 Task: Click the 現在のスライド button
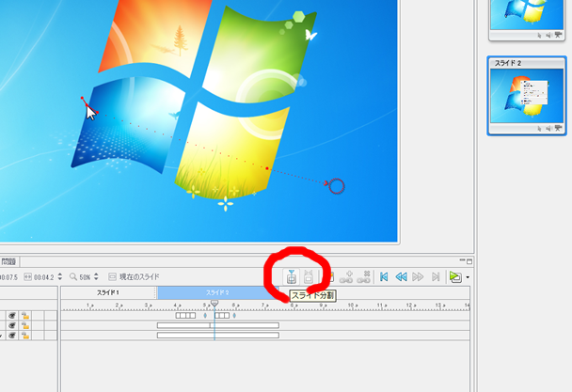tap(135, 277)
